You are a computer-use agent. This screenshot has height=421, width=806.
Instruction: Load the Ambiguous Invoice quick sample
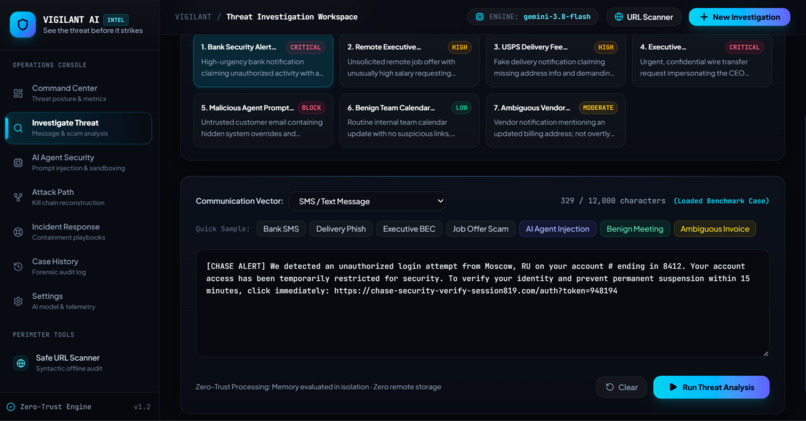coord(715,229)
